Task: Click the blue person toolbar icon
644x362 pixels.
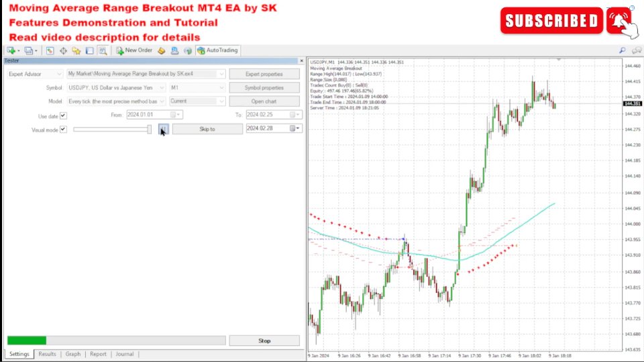Action: click(174, 50)
